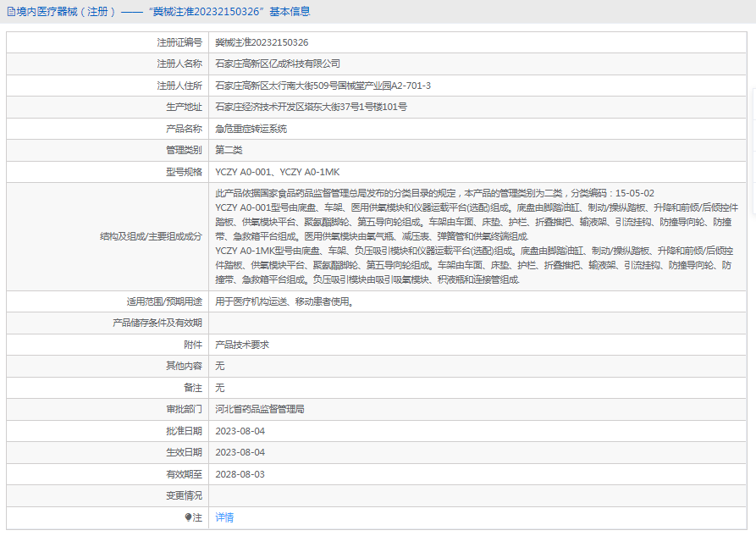Click the 批准日期 label cell
This screenshot has height=536, width=756.
click(x=108, y=431)
